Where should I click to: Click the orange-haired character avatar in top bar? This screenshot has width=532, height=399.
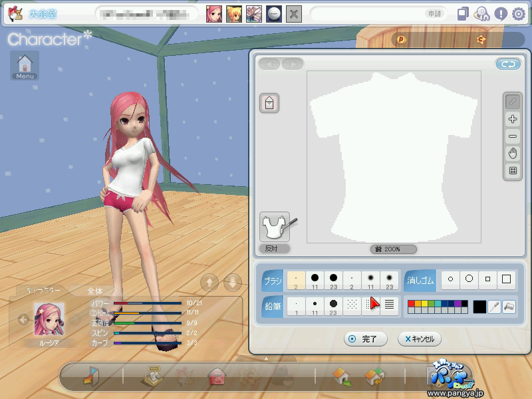pos(234,14)
